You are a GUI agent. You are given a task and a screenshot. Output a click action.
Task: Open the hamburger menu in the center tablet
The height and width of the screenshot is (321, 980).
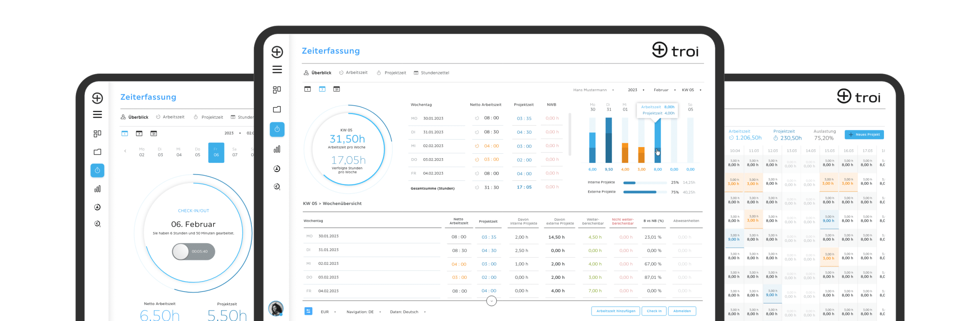[x=277, y=69]
